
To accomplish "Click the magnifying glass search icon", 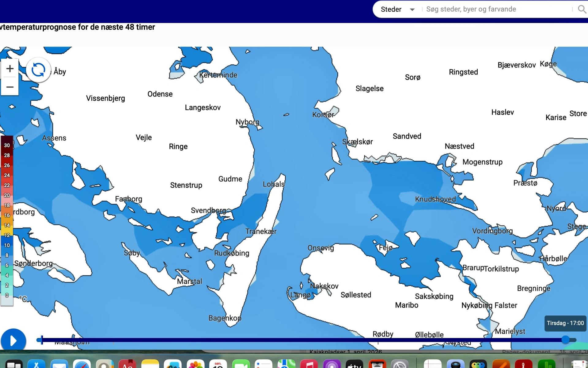I will [x=581, y=9].
